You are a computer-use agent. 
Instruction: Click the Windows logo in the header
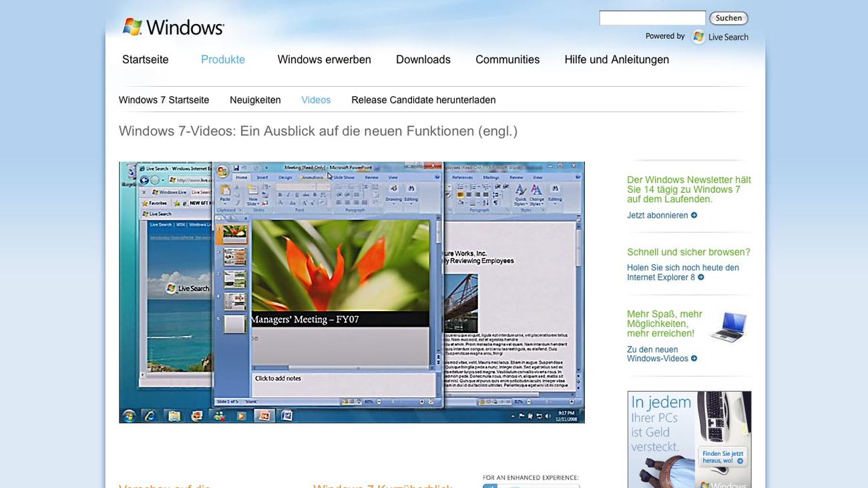(x=173, y=27)
